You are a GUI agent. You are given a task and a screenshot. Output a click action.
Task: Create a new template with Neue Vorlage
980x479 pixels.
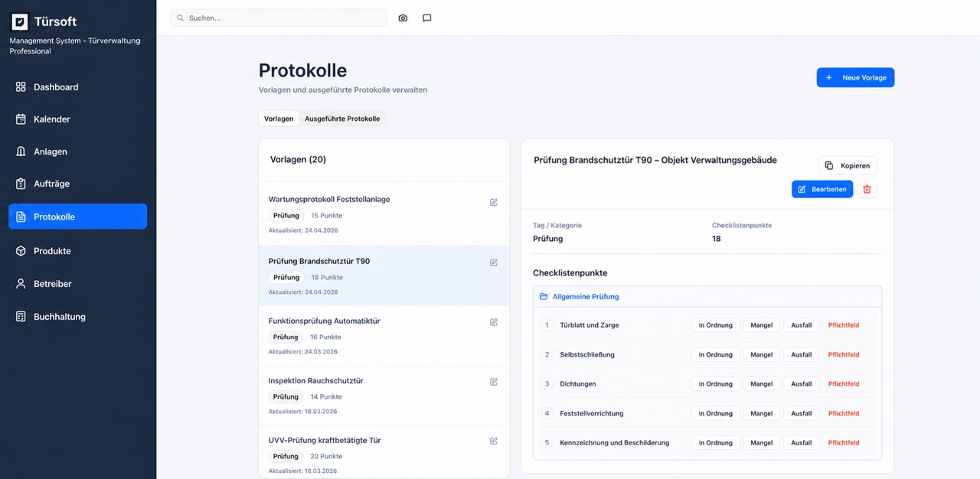pos(855,77)
